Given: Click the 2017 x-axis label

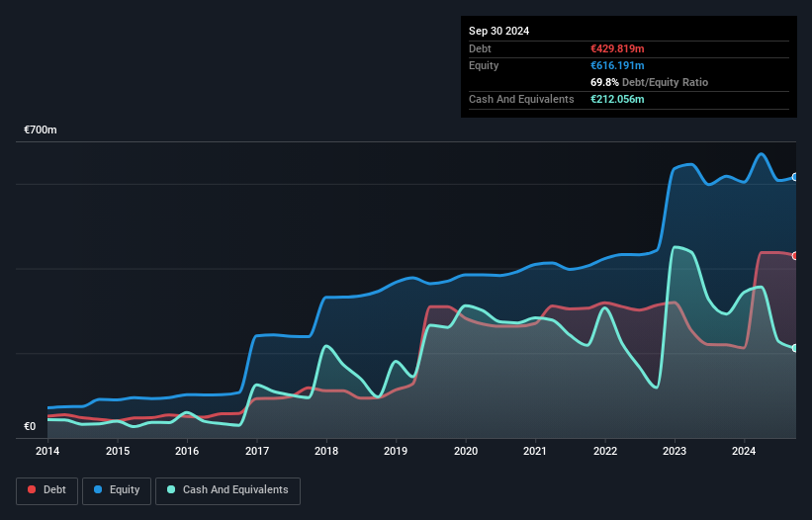Looking at the screenshot, I should pos(257,451).
